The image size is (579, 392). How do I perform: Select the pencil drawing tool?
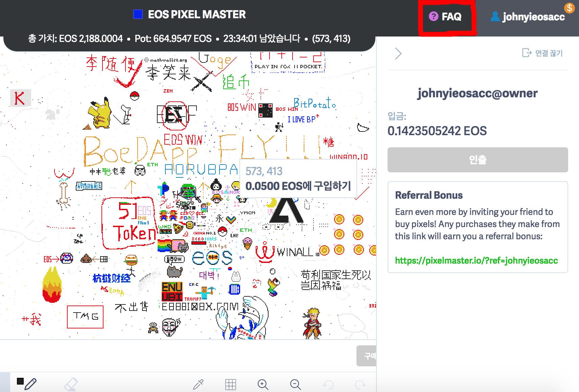(x=30, y=384)
